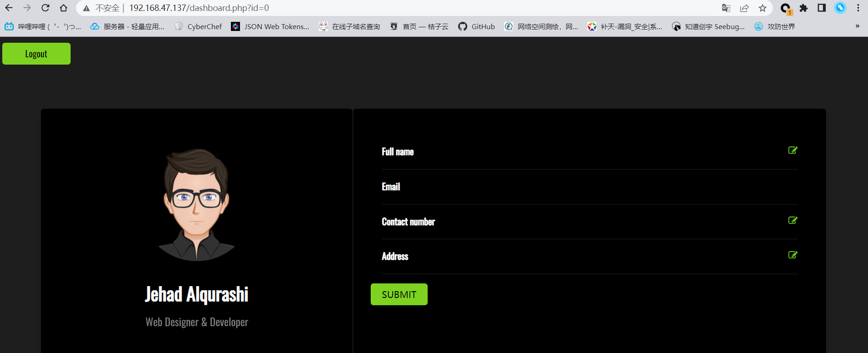Edit the Contact number field icon
This screenshot has height=353, width=868.
793,220
